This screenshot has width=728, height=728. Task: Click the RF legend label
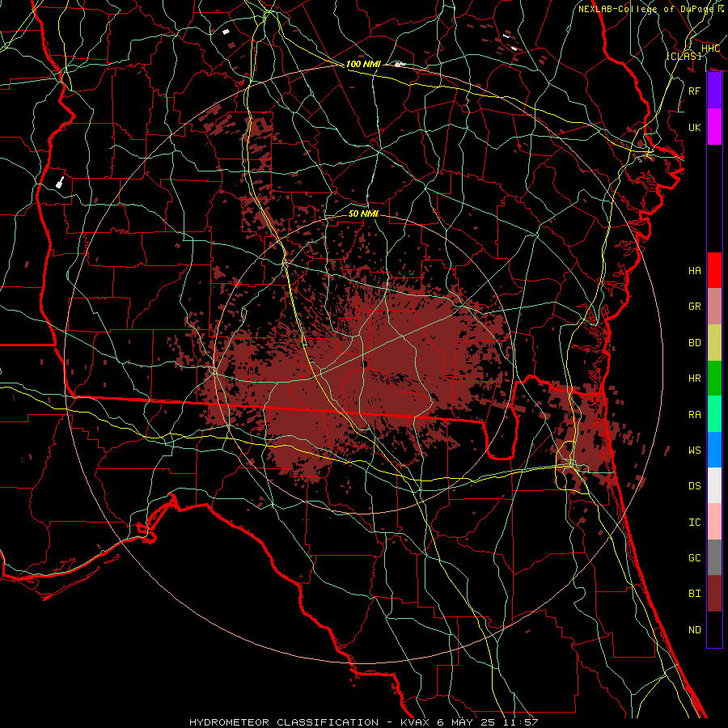695,91
